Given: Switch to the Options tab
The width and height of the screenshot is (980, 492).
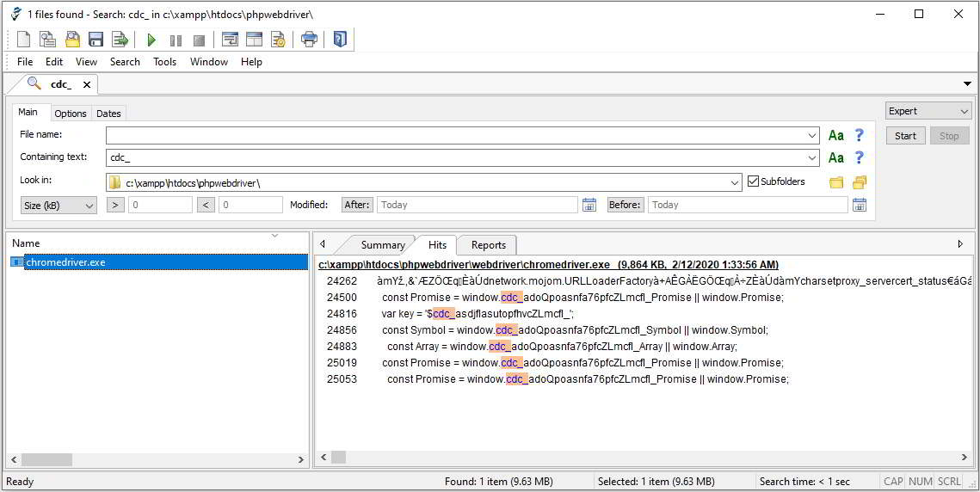Looking at the screenshot, I should [x=70, y=114].
